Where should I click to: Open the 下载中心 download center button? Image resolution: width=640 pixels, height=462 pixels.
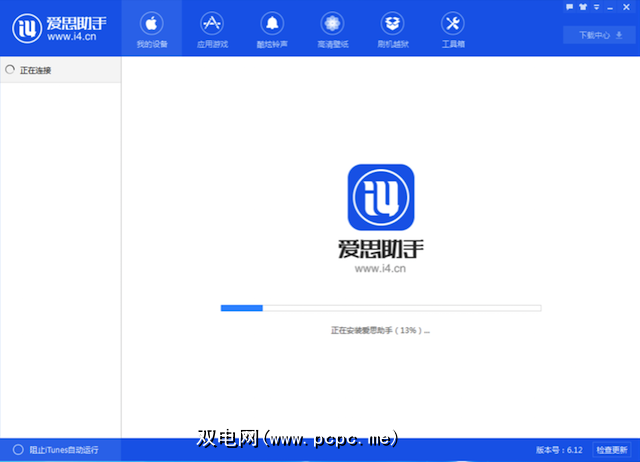click(x=599, y=35)
